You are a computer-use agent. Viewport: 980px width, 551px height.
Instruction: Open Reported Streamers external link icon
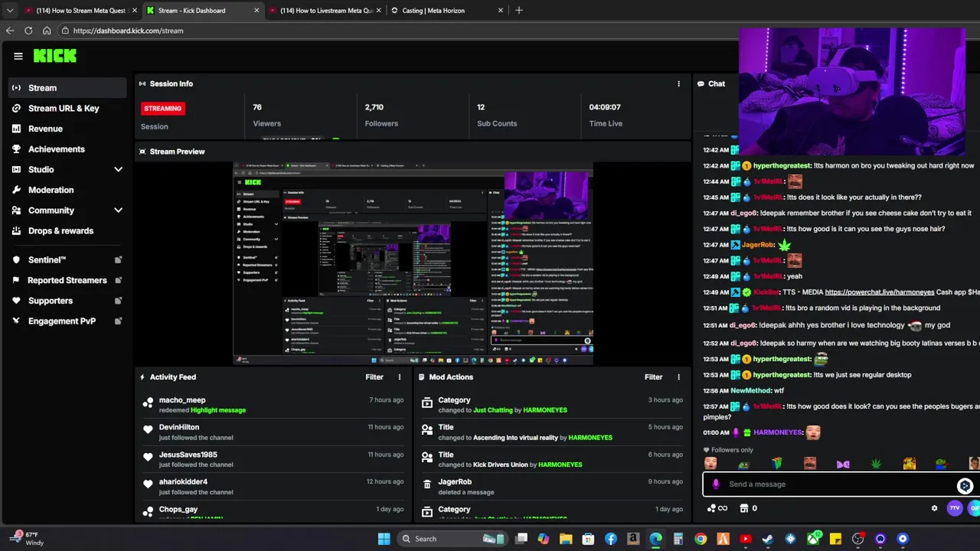118,280
